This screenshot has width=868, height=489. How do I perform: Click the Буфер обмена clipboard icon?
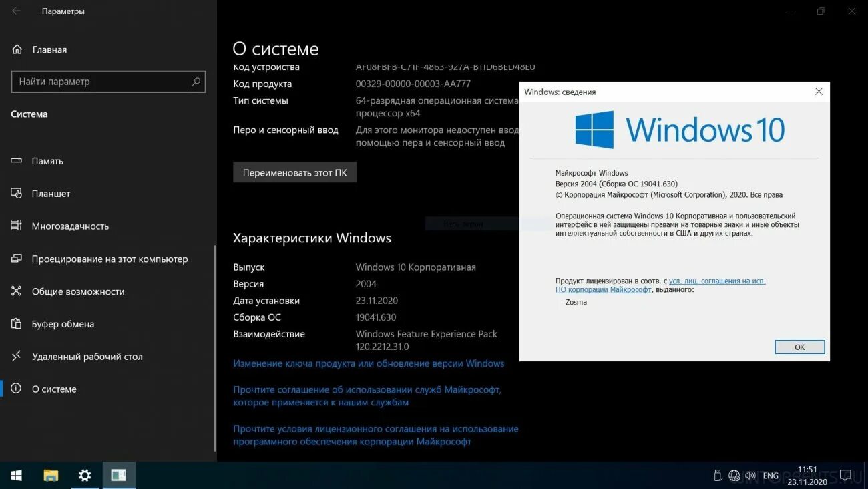pyautogui.click(x=17, y=324)
